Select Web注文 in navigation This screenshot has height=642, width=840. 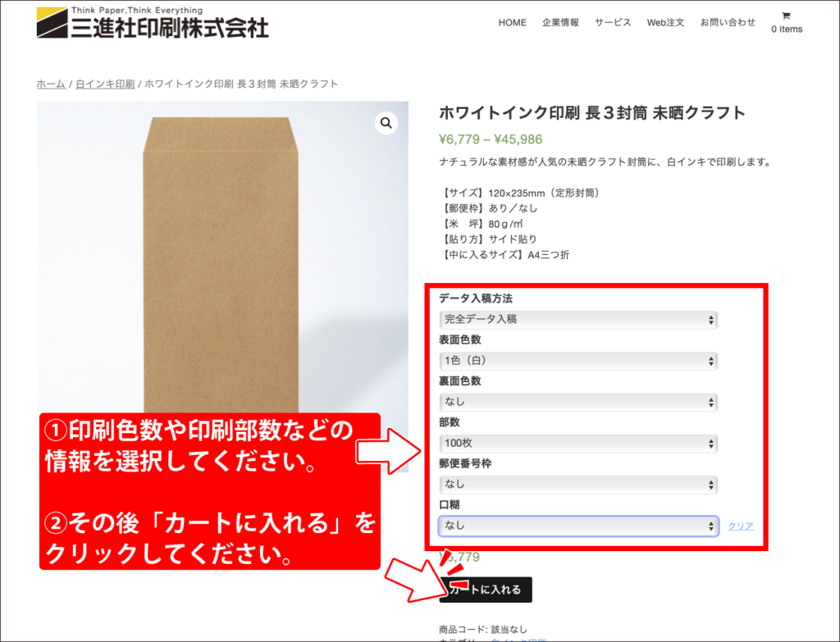pos(665,22)
